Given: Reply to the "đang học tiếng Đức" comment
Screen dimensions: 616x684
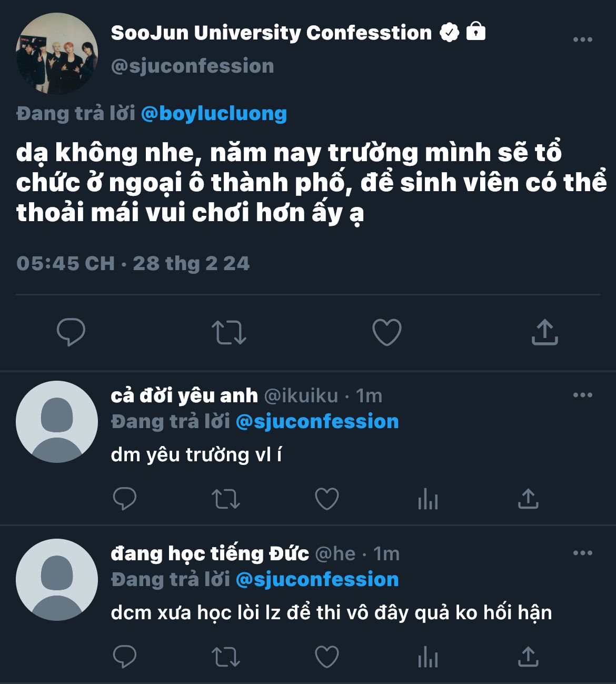Looking at the screenshot, I should point(125,657).
